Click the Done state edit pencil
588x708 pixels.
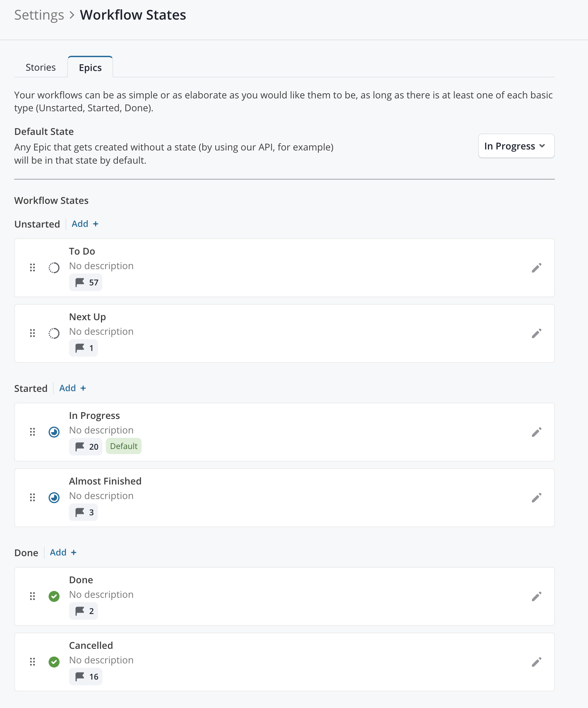(536, 596)
